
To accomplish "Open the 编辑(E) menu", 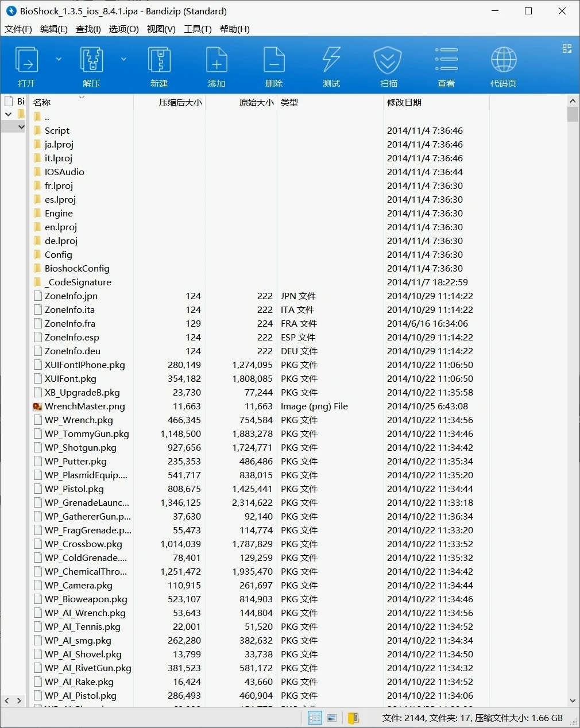I will (54, 29).
